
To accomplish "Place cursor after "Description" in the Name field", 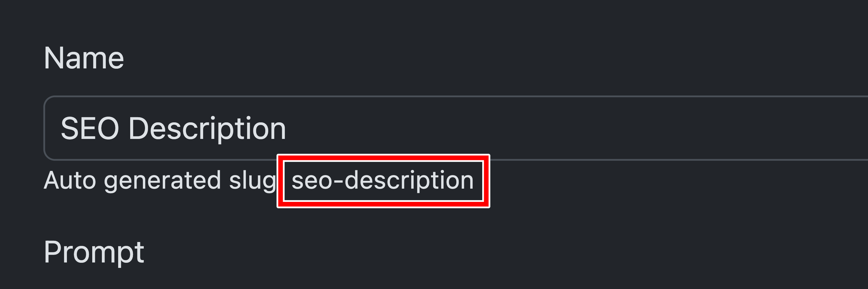I will pyautogui.click(x=287, y=128).
